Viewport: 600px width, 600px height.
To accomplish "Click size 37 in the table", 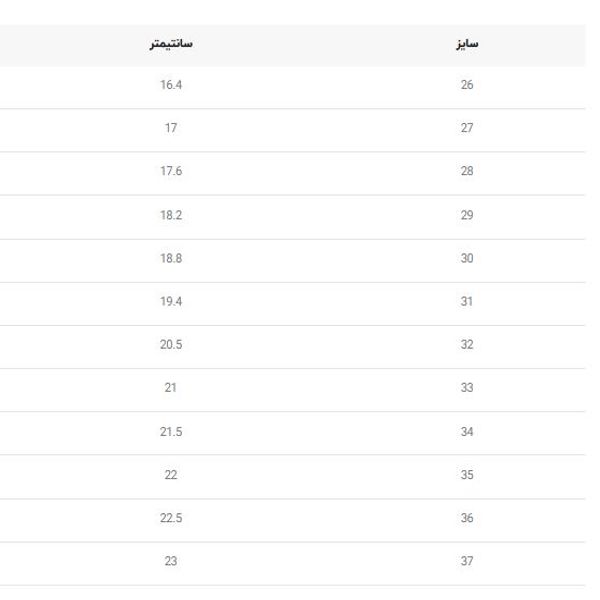I will (x=467, y=562).
